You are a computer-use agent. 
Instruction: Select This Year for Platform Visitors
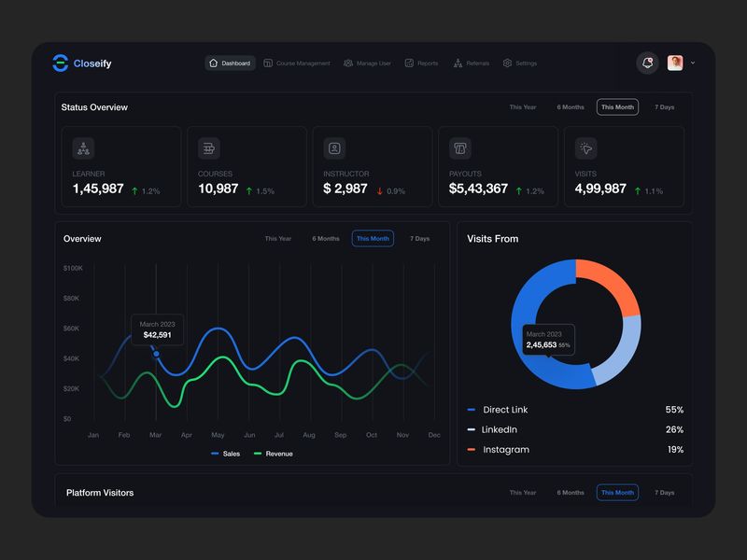coord(523,492)
